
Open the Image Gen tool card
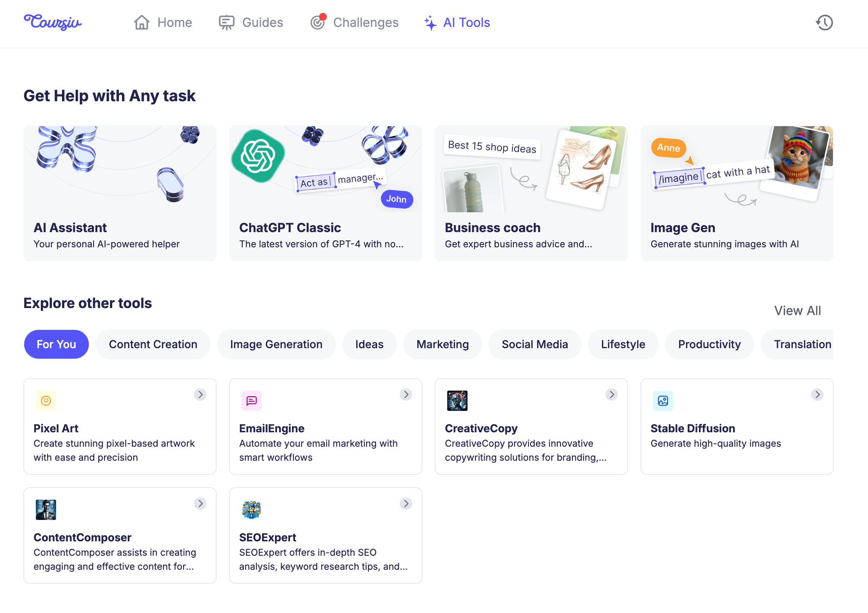point(737,193)
